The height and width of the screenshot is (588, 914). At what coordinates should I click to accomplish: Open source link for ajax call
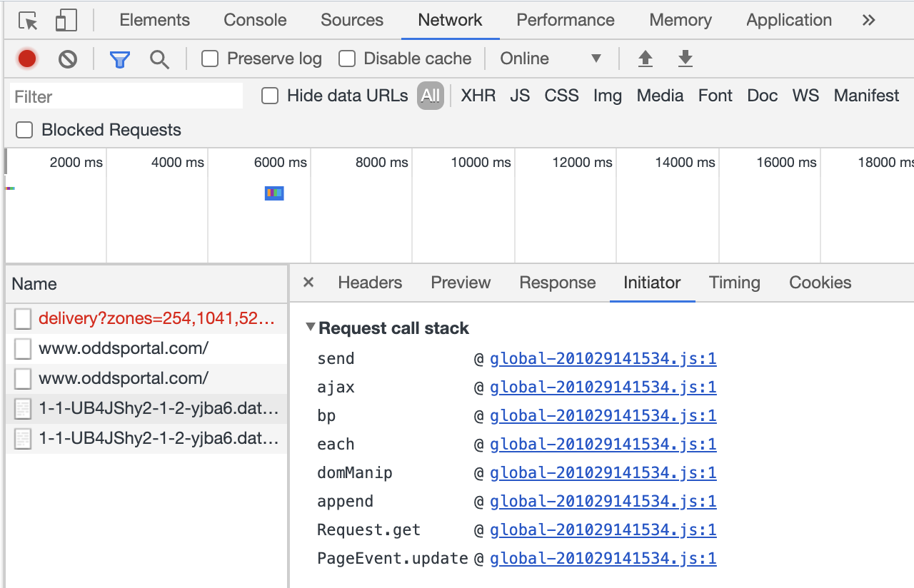tap(603, 387)
